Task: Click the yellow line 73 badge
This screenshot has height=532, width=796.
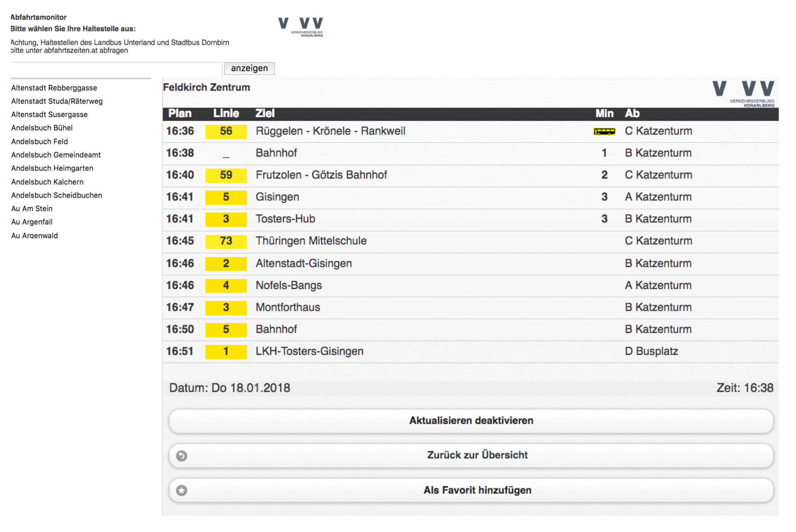Action: (226, 241)
